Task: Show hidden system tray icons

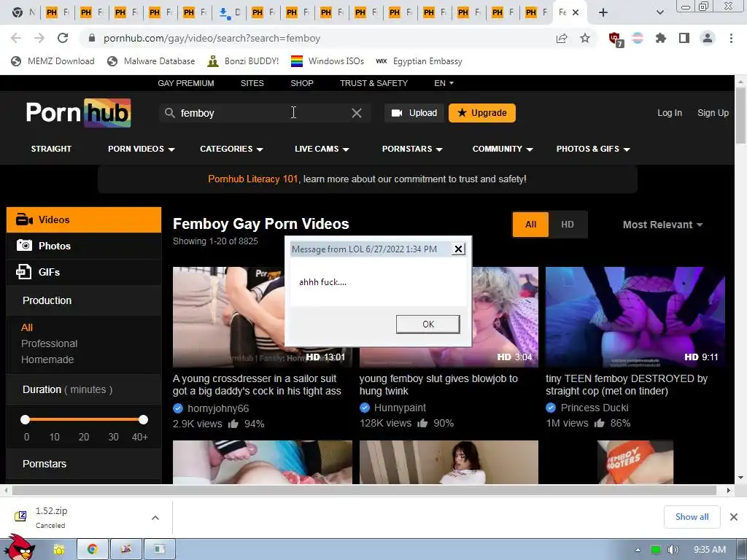Action: point(638,550)
